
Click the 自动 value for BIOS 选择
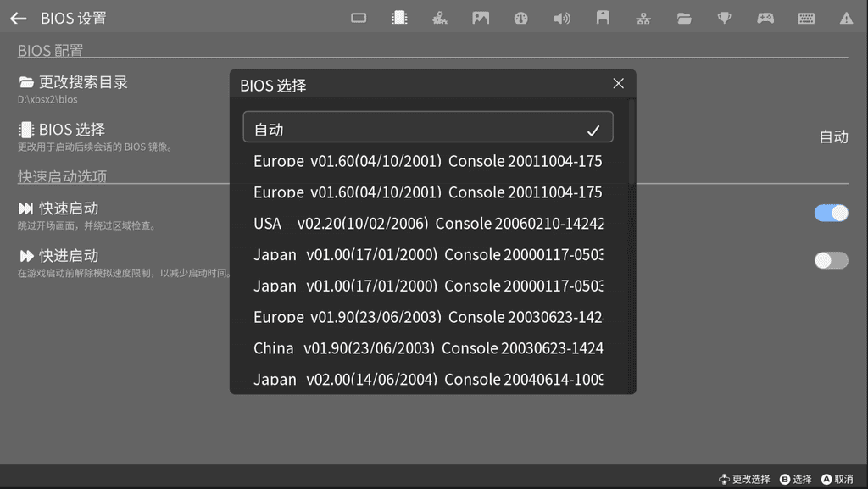coord(833,136)
